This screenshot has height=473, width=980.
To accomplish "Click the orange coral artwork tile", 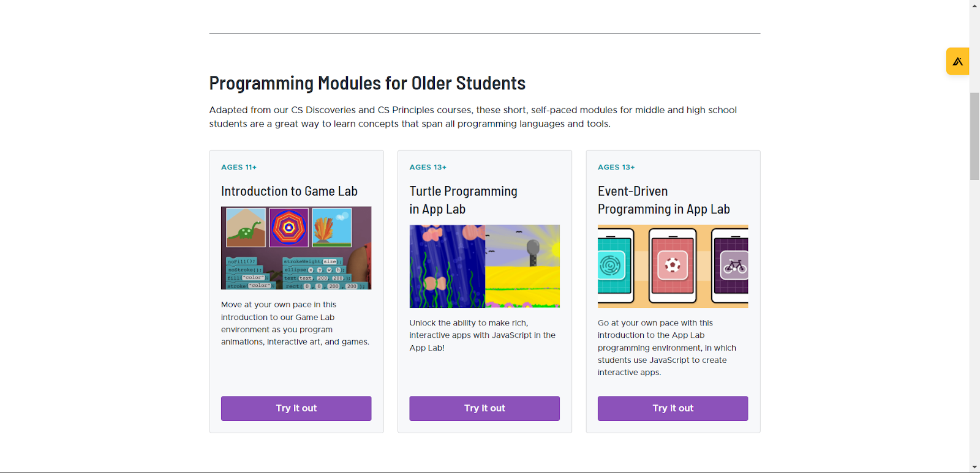I will pyautogui.click(x=331, y=227).
